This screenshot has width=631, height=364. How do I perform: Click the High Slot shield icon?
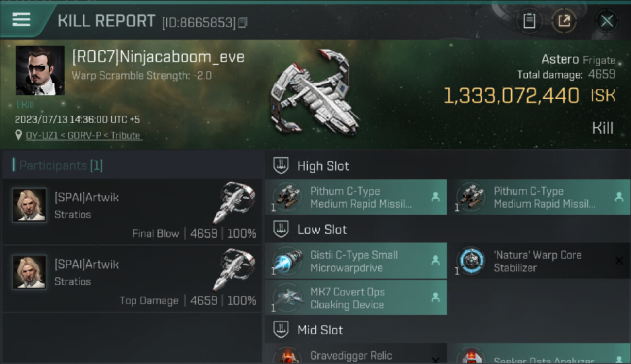point(281,165)
